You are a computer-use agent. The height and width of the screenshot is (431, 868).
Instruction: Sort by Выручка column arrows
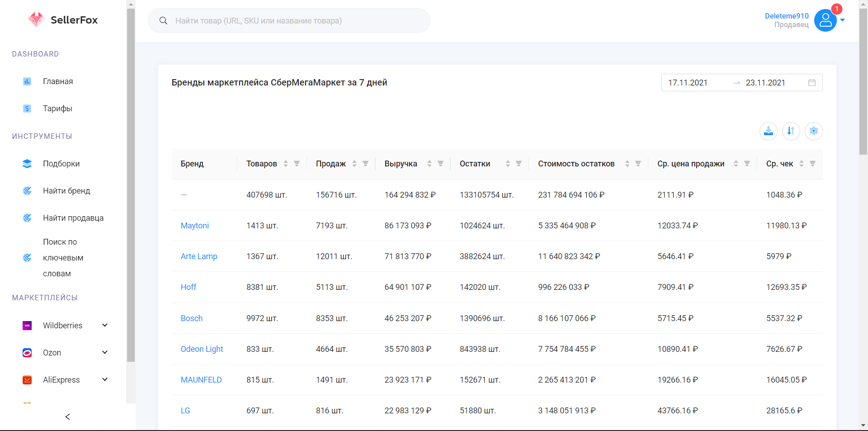pos(429,164)
